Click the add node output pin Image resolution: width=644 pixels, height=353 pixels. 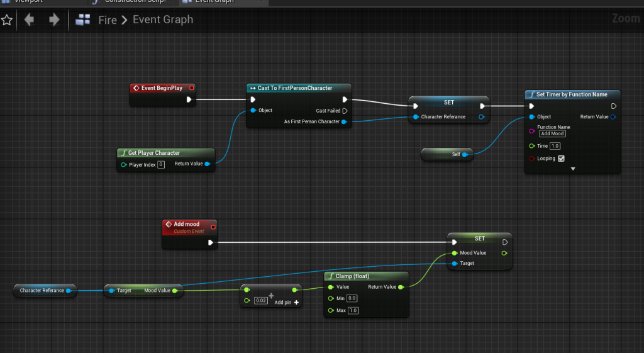tap(294, 290)
